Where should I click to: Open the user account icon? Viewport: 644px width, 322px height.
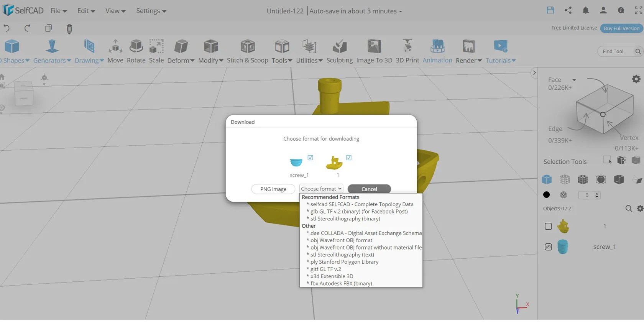pos(603,10)
